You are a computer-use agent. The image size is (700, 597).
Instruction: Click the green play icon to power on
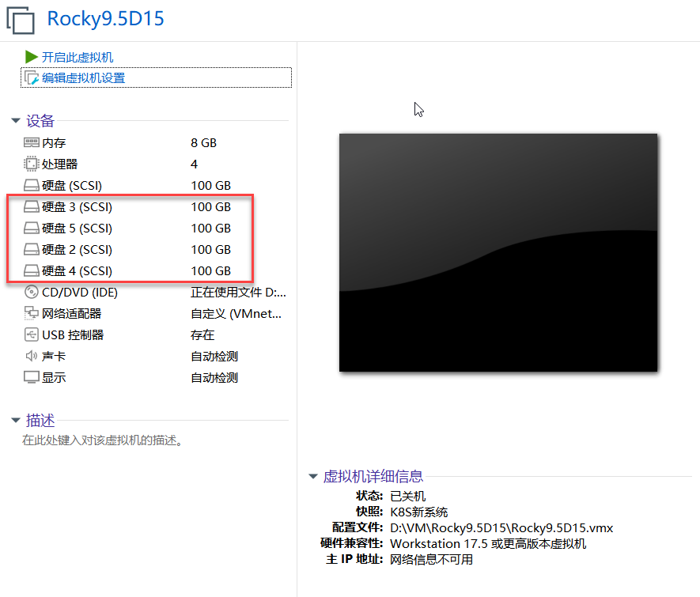pos(31,57)
